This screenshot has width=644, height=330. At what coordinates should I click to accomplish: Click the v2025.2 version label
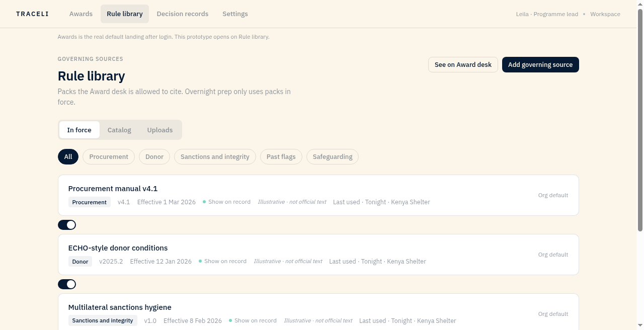tap(111, 262)
